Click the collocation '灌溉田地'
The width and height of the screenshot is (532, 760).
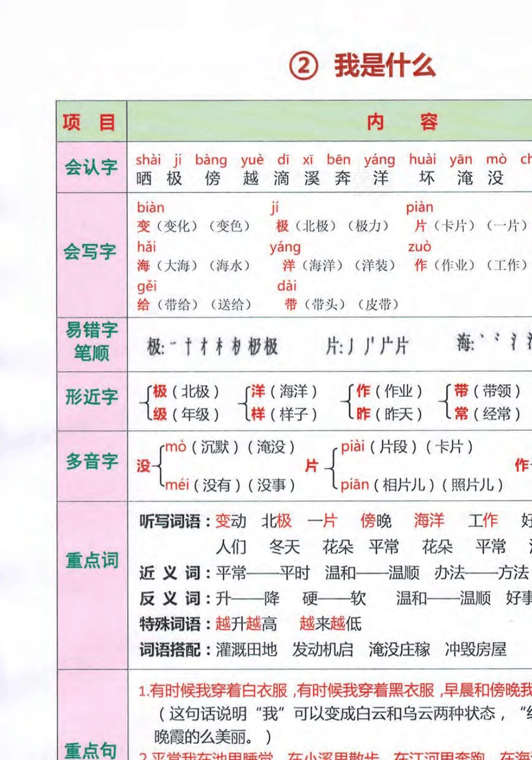[x=246, y=650]
